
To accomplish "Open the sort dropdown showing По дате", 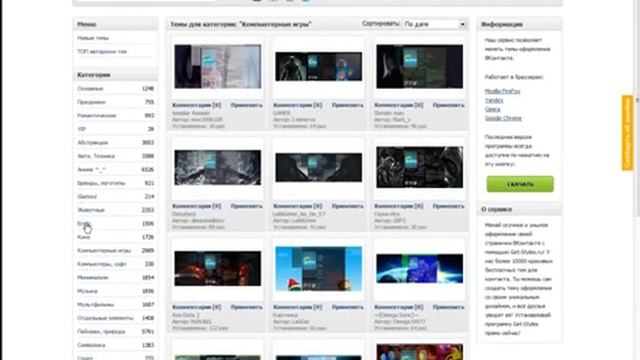I will (x=434, y=24).
